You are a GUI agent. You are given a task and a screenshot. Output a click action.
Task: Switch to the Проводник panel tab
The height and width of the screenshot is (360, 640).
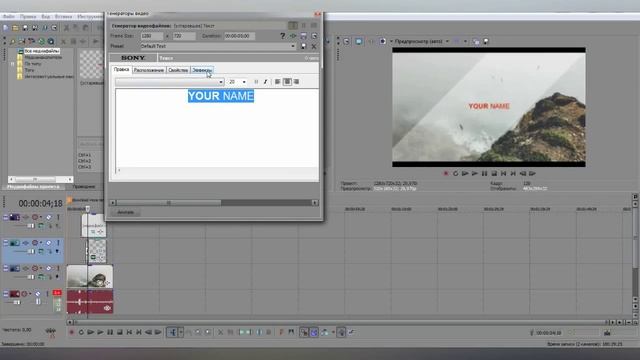[x=84, y=187]
